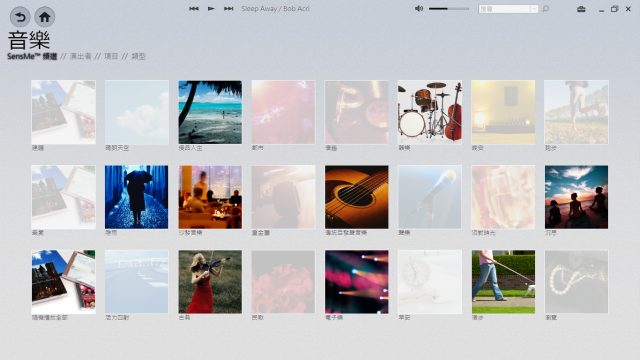Open the faded microphone channel
The image size is (640, 360).
pyautogui.click(x=430, y=197)
